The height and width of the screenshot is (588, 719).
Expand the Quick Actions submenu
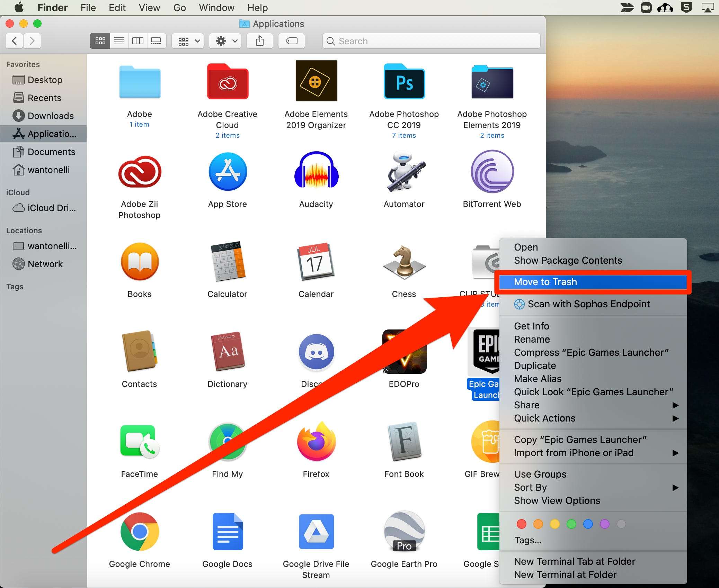coord(593,418)
